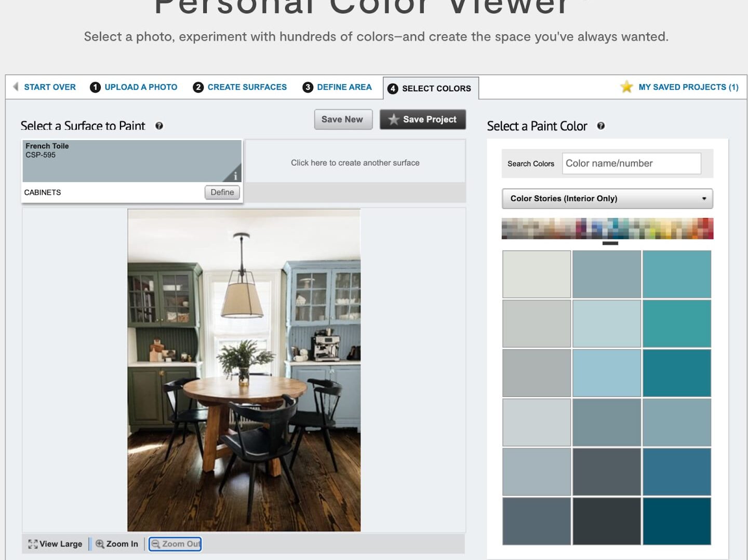Open the info icon on French Toile swatch
The height and width of the screenshot is (560, 748).
click(235, 175)
